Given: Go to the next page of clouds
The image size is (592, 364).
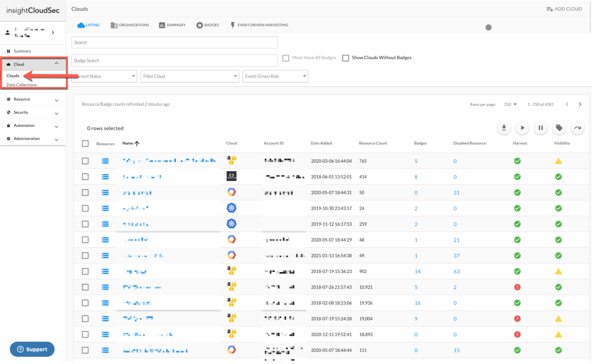Looking at the screenshot, I should [580, 104].
